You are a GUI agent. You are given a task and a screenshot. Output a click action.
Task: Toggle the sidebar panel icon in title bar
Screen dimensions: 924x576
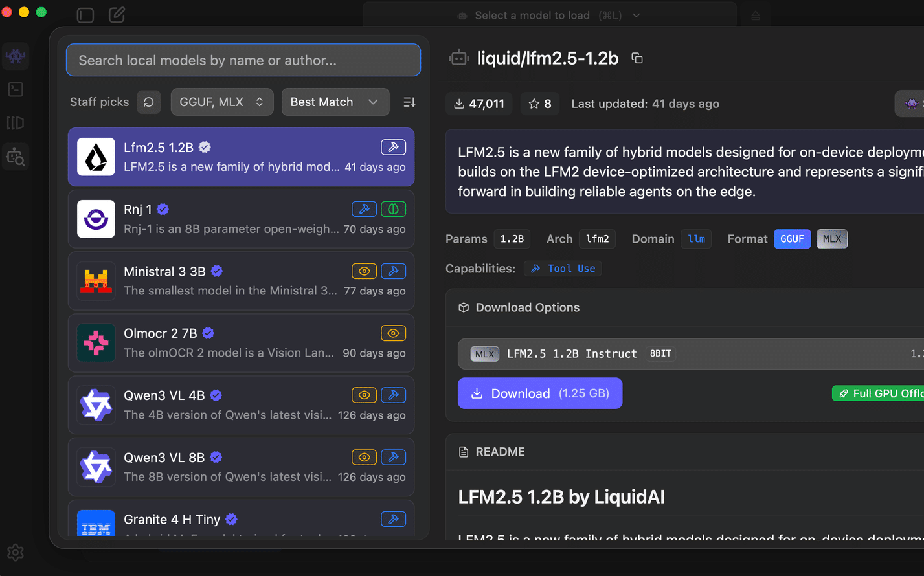(x=85, y=15)
